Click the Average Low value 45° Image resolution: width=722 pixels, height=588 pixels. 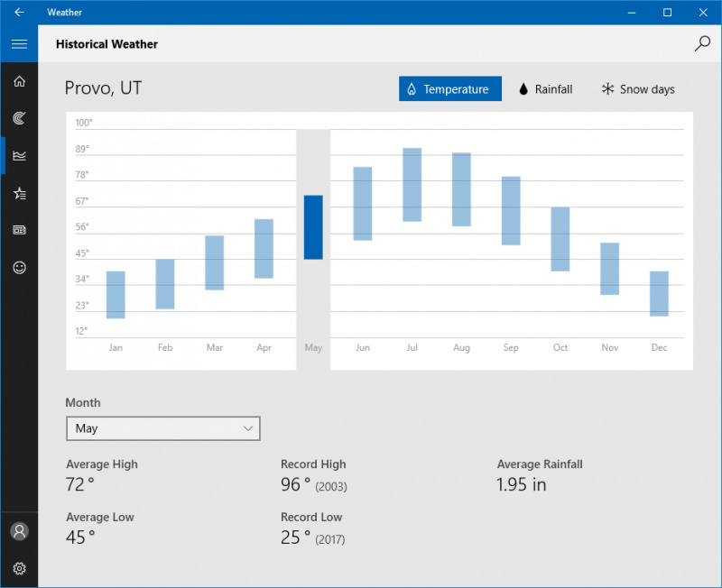80,537
